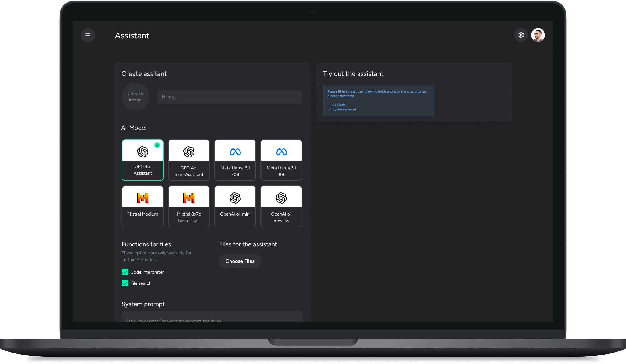Click 'Files for the assistant' heading
Viewport: 626px width, 364px height.
coord(248,244)
